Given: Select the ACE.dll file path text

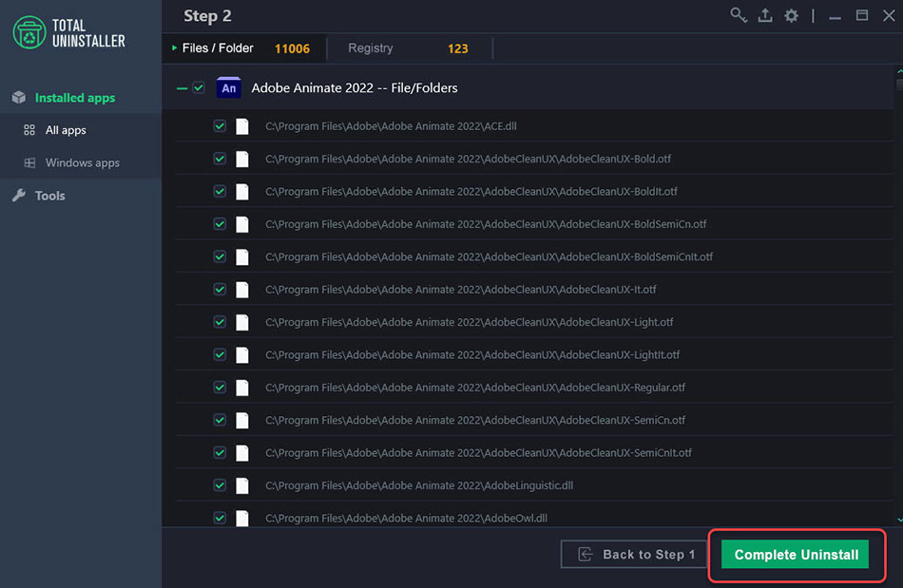Looking at the screenshot, I should coord(391,126).
